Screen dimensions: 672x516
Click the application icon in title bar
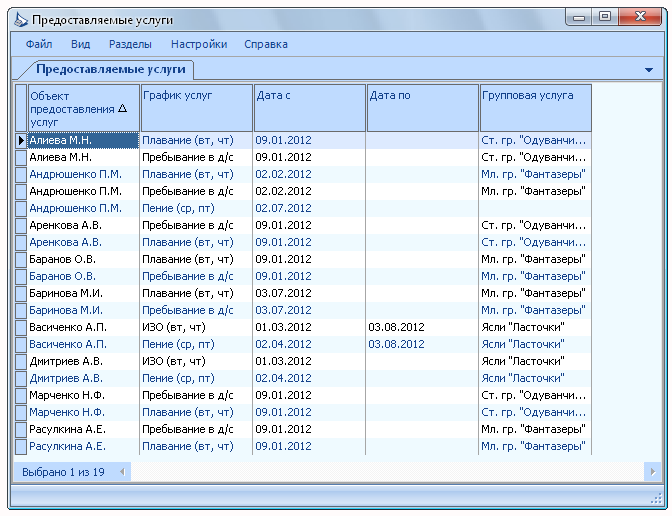coord(21,20)
